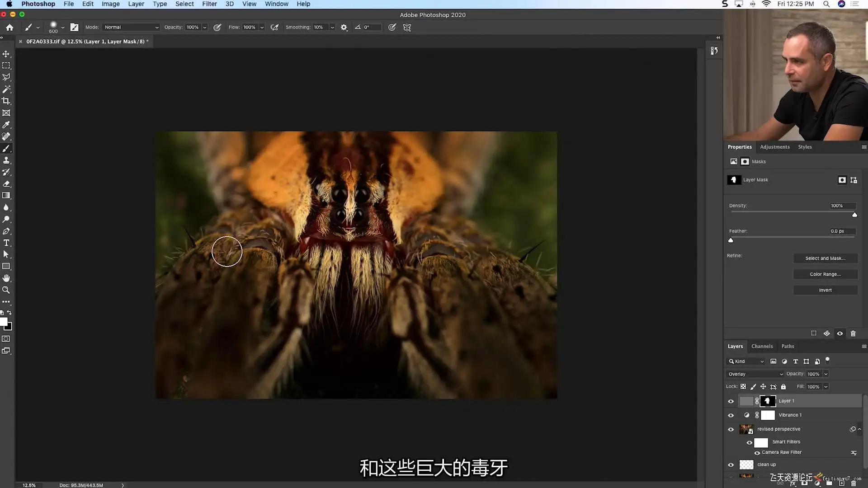
Task: Hide the Vibrance 1 layer
Action: coord(731,415)
